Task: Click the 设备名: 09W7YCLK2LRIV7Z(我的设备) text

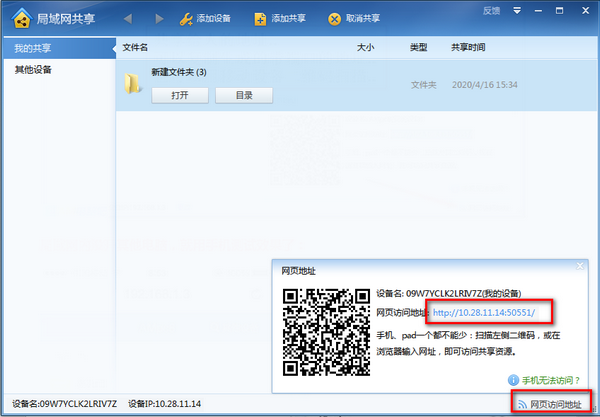Action: [448, 293]
